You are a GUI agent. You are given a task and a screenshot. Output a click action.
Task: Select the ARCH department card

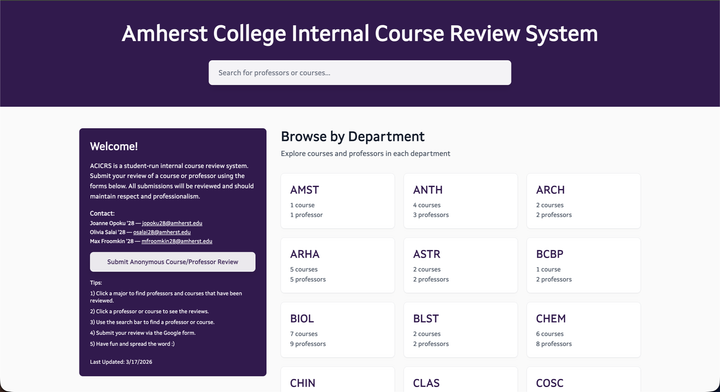584,201
